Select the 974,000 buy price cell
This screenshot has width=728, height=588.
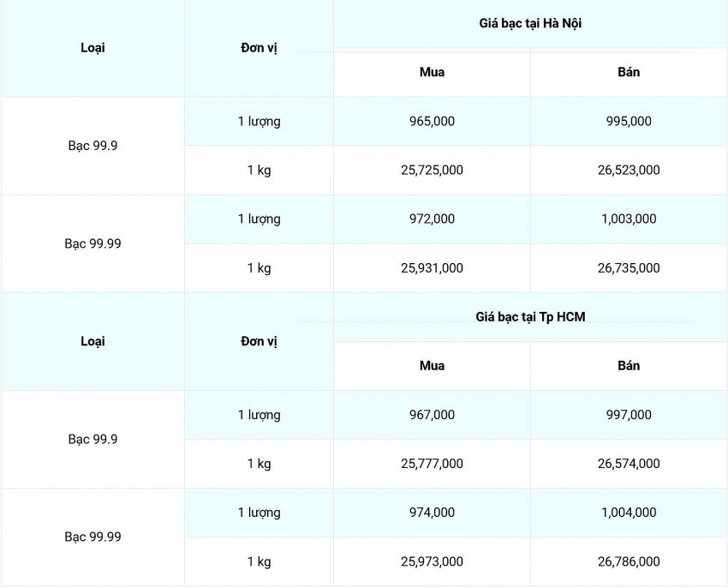(x=432, y=513)
